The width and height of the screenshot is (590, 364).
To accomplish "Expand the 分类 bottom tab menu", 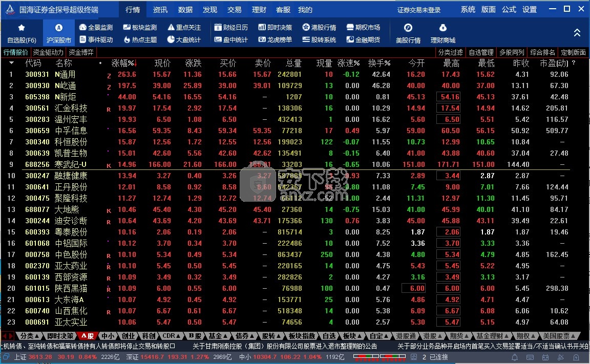I will click(x=29, y=336).
